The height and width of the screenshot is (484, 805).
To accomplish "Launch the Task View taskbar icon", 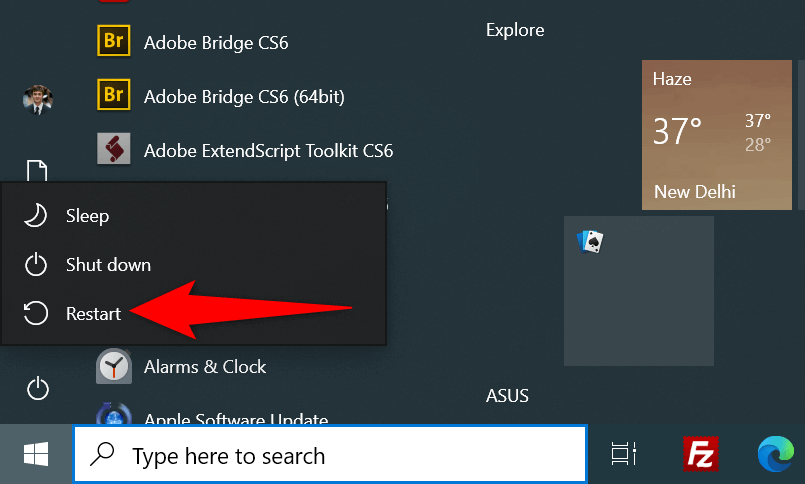I will click(x=625, y=456).
